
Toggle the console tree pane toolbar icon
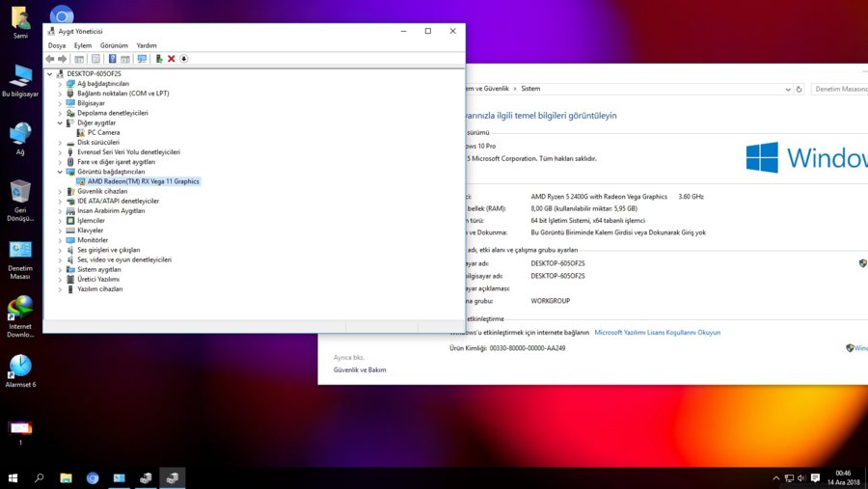[x=79, y=59]
